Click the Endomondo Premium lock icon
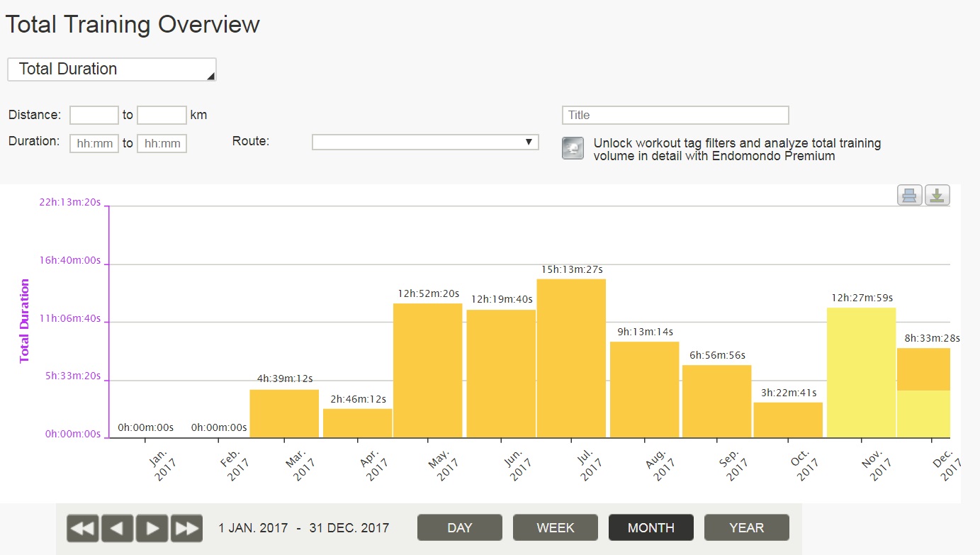This screenshot has width=980, height=555. 573,148
